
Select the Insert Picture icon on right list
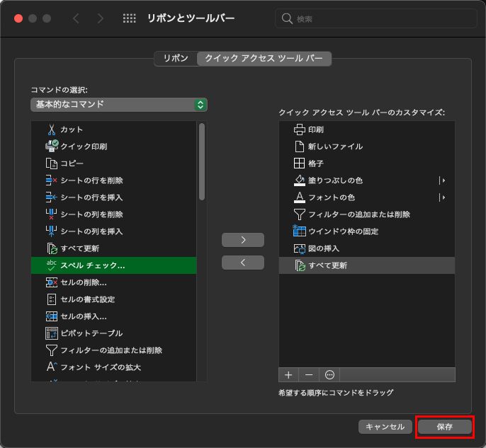click(299, 248)
